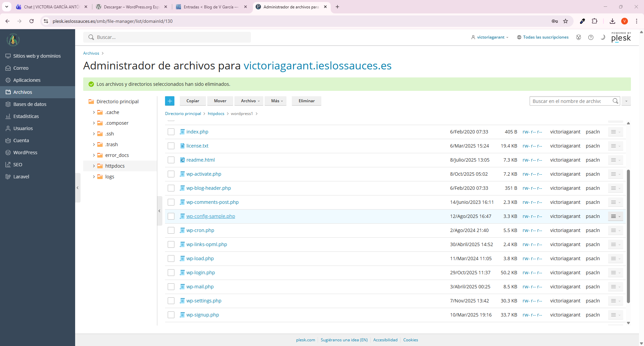Open the Archivo dropdown menu
The height and width of the screenshot is (346, 644).
coord(250,101)
